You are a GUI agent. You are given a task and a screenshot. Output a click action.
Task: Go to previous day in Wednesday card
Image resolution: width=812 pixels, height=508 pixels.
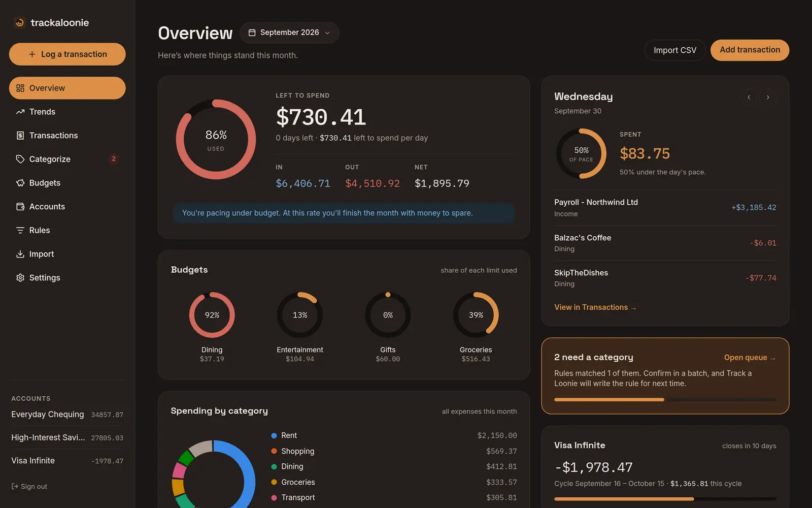click(x=749, y=97)
